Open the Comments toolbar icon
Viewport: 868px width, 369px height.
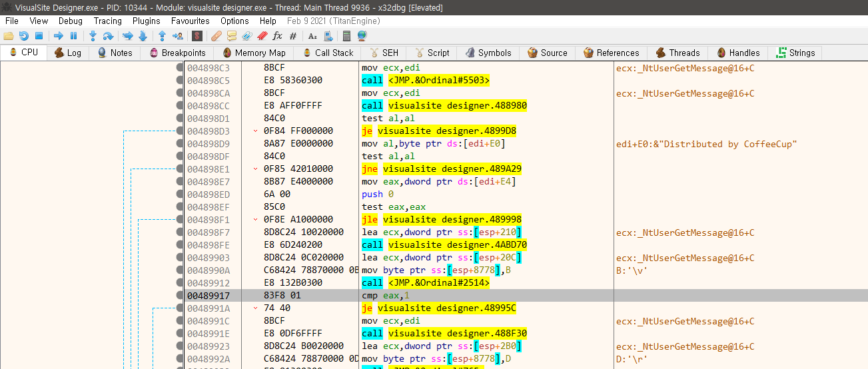(x=232, y=36)
